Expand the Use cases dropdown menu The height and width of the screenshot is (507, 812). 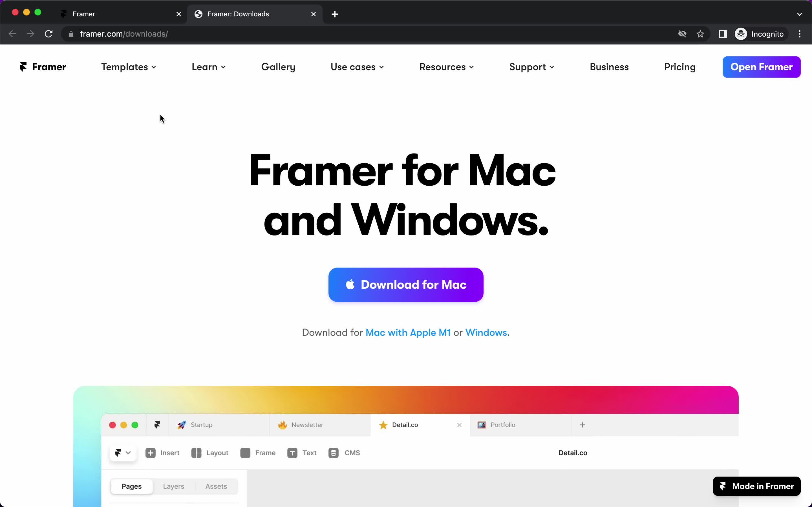coord(357,66)
